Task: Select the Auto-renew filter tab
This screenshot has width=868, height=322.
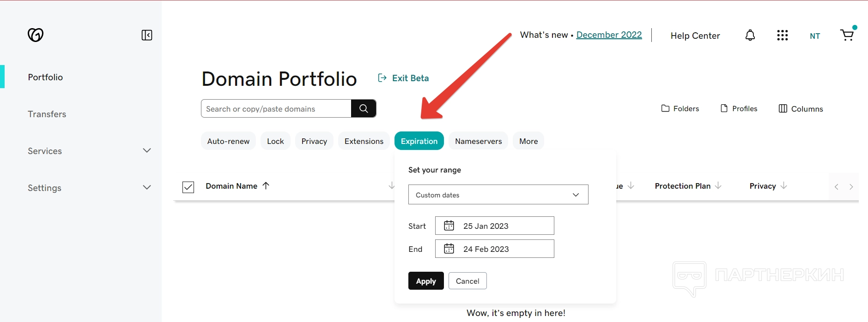Action: 228,141
